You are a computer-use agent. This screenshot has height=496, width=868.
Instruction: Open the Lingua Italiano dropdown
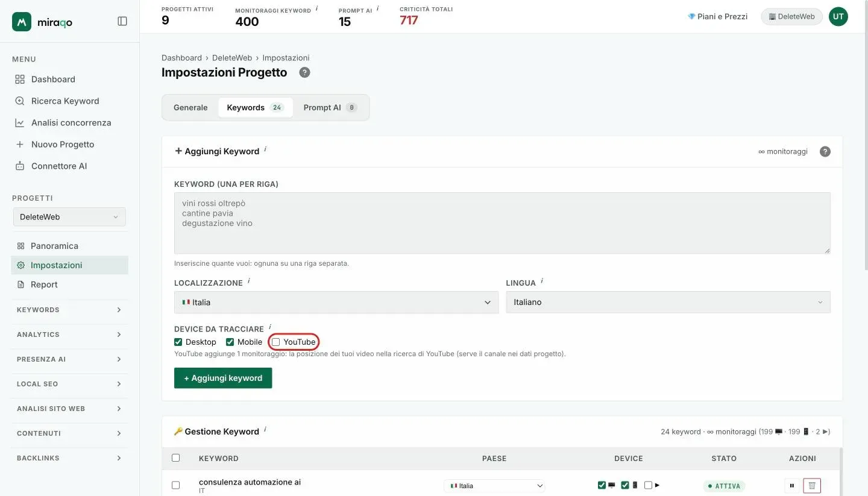tap(668, 302)
